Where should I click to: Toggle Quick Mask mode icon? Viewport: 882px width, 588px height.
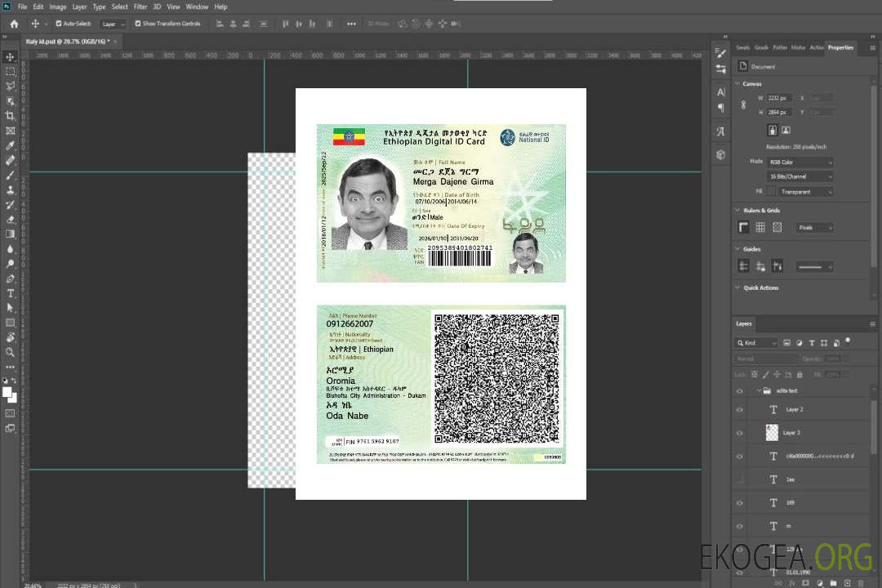point(10,413)
